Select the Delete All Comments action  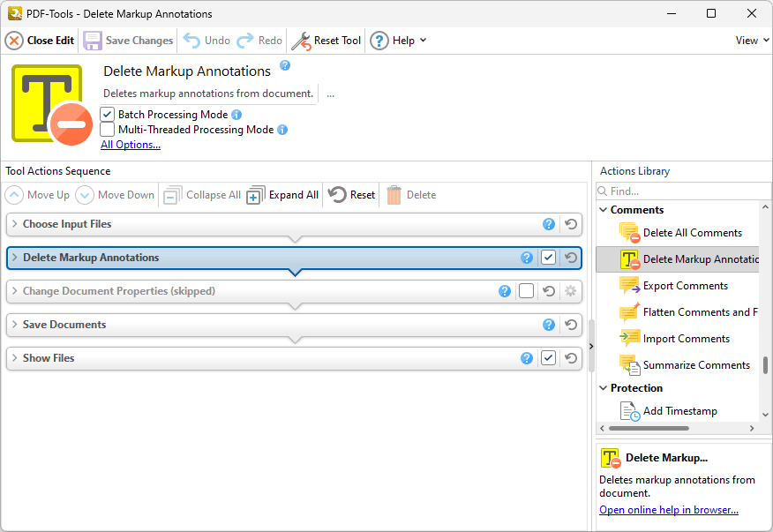(688, 232)
